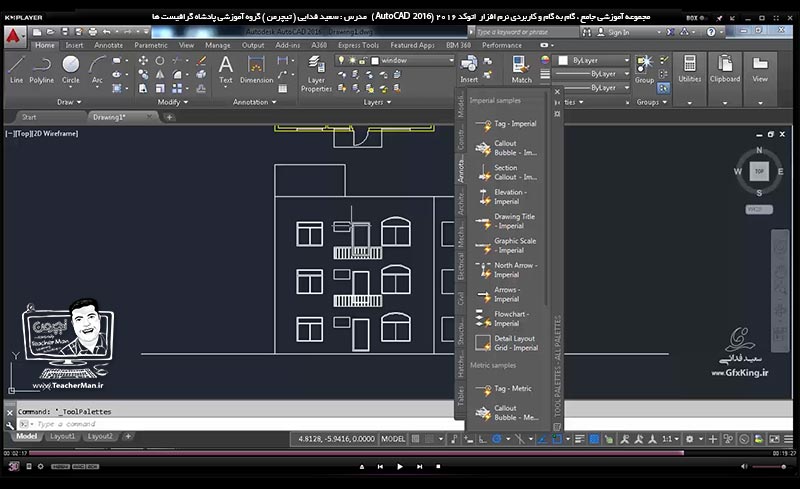Insert the Tag - Imperial palette tool
This screenshot has width=800, height=489.
(506, 124)
